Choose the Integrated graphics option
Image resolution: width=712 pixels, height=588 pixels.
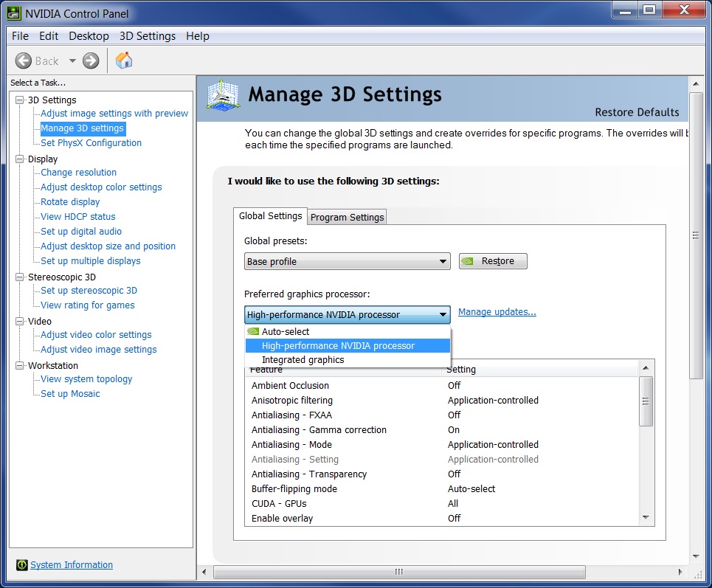303,360
